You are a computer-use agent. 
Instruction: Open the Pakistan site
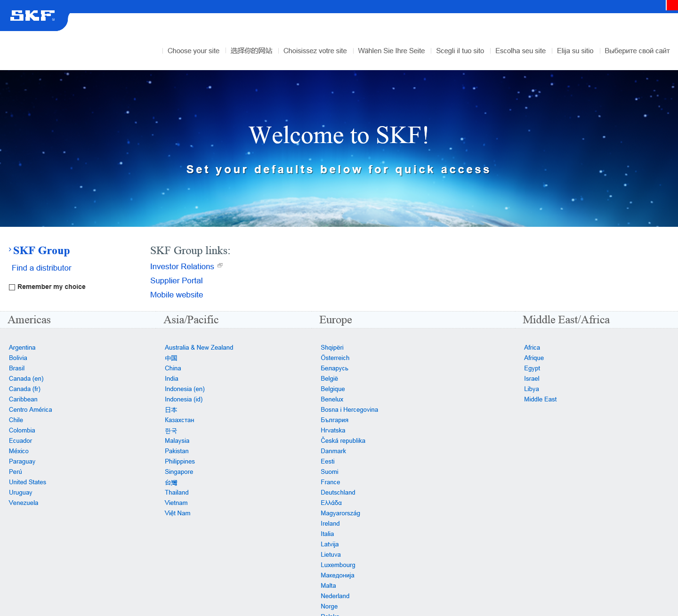pyautogui.click(x=177, y=451)
